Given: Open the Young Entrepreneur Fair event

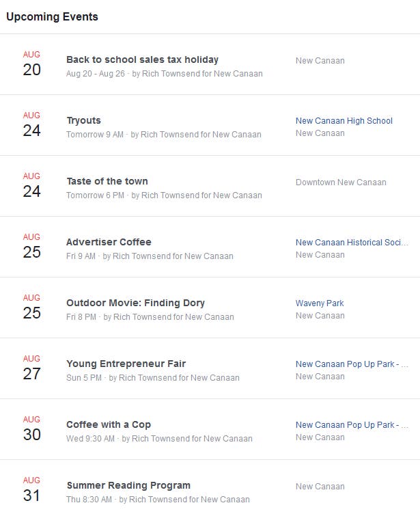Looking at the screenshot, I should point(126,364).
